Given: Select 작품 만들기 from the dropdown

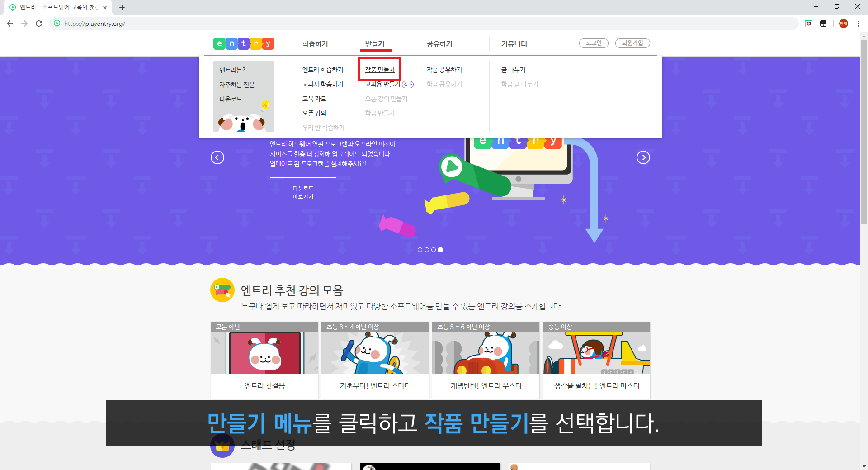Looking at the screenshot, I should (x=380, y=70).
